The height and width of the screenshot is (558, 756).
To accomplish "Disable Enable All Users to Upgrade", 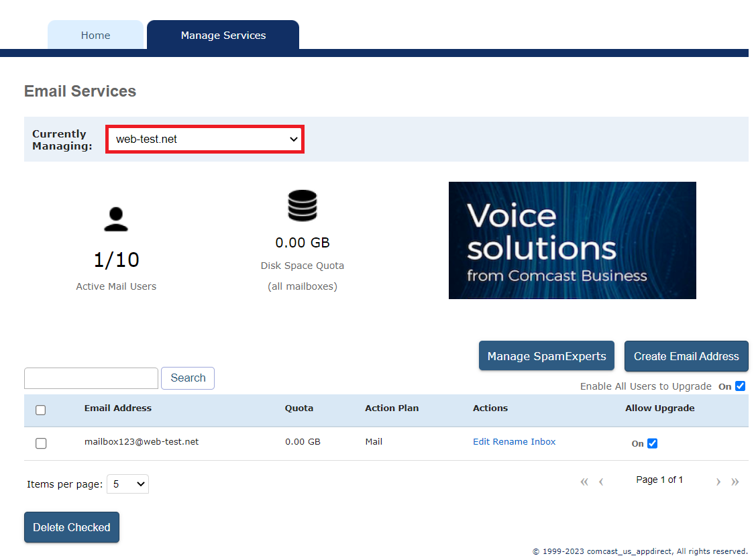I will pyautogui.click(x=739, y=385).
